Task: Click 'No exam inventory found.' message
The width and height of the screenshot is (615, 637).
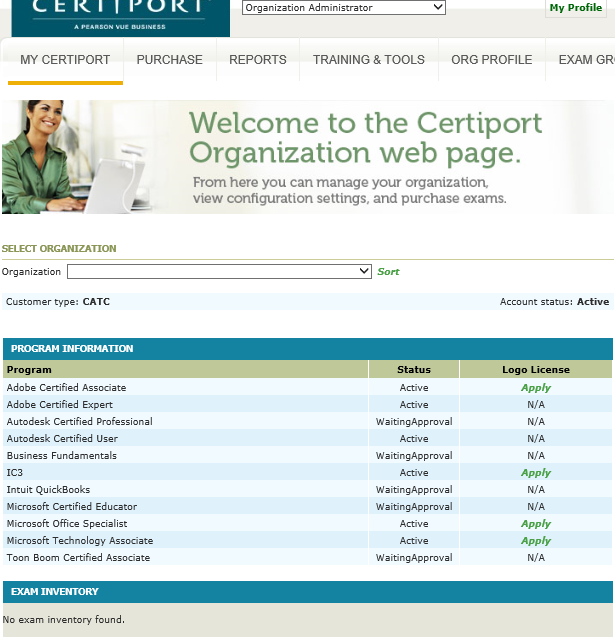Action: 63,620
